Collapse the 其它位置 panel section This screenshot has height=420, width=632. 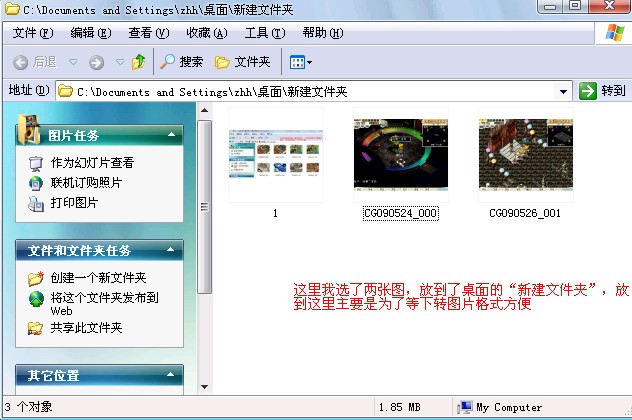pos(172,376)
